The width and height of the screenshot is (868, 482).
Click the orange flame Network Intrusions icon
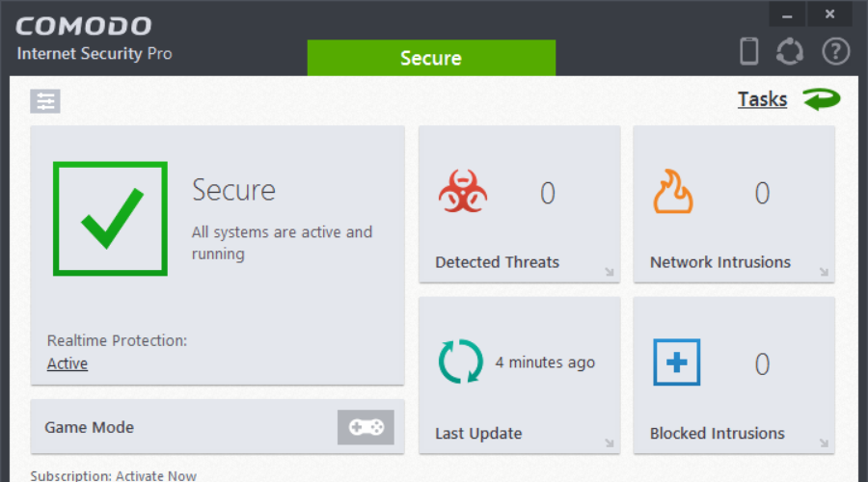coord(672,192)
